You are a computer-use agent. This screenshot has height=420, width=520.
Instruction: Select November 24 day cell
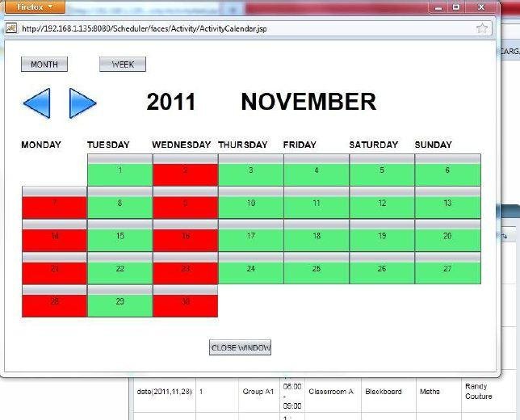(250, 268)
